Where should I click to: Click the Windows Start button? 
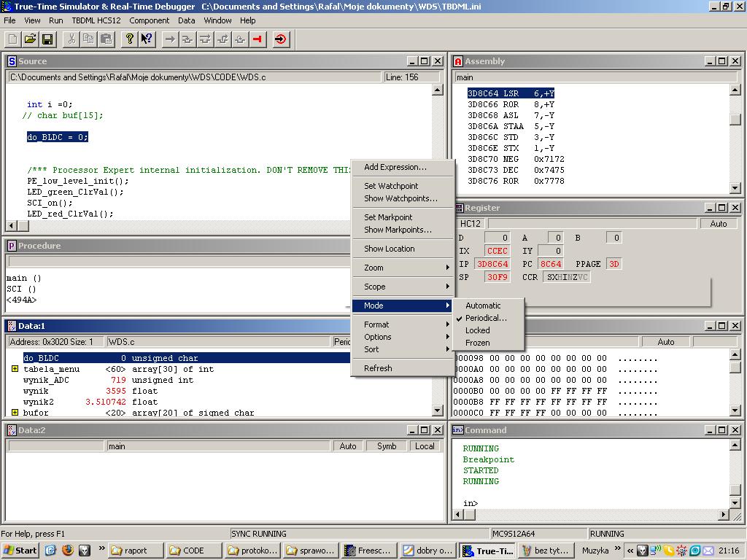[20, 550]
